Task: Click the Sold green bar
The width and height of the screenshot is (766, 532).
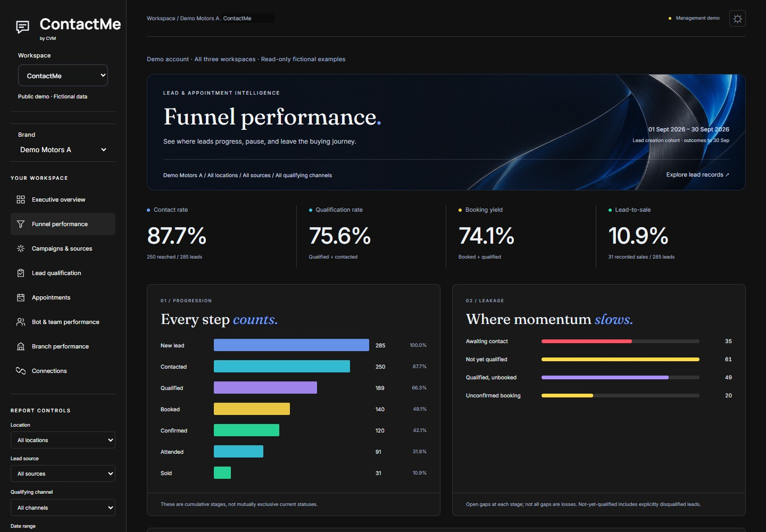Action: click(222, 473)
